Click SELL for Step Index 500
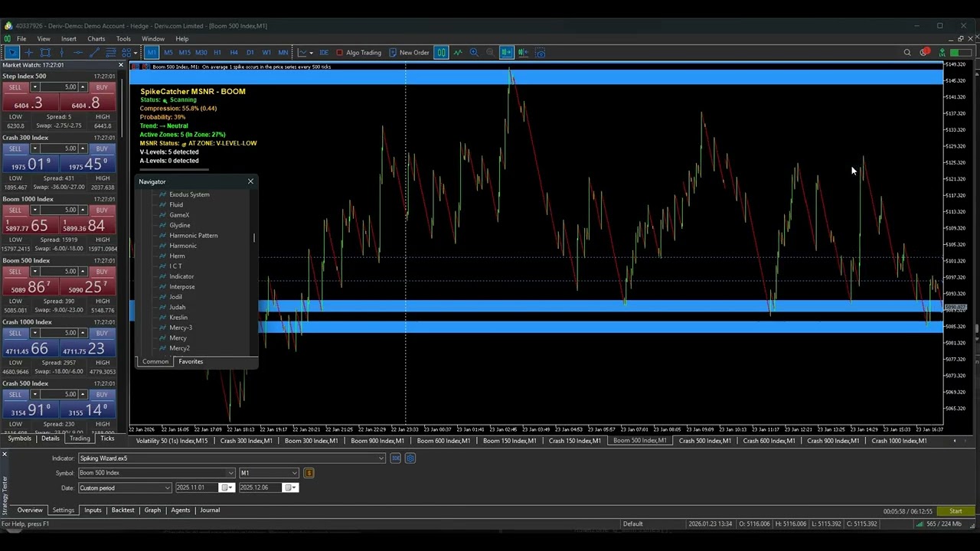The width and height of the screenshot is (980, 551). pyautogui.click(x=15, y=87)
